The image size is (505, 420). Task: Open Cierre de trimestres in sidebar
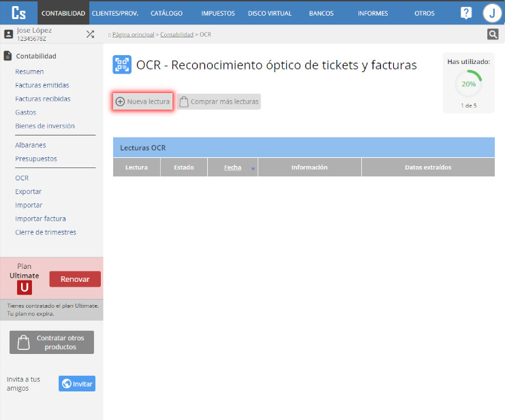coord(46,232)
